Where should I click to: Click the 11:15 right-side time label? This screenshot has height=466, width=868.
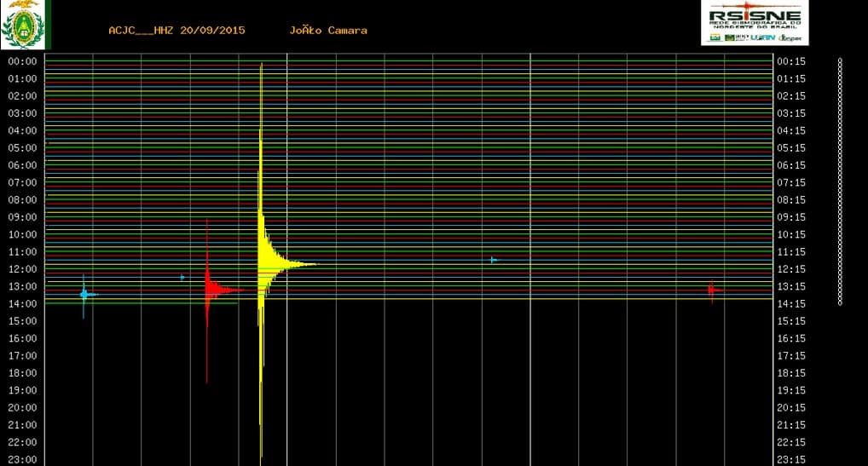click(x=791, y=251)
